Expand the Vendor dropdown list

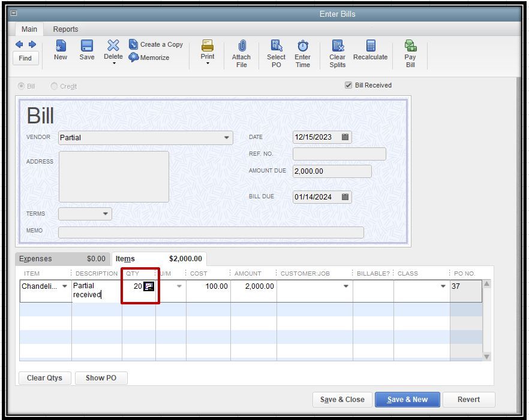(x=226, y=138)
